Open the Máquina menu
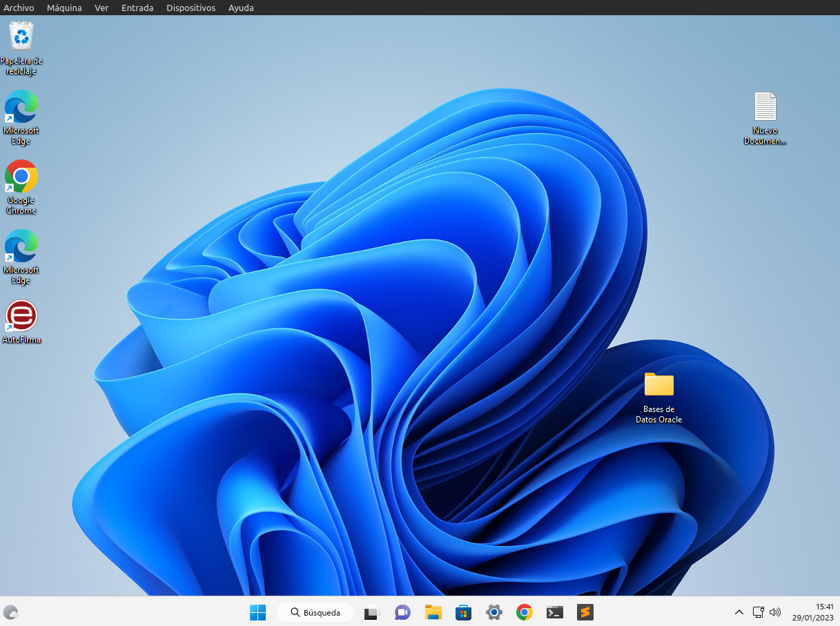This screenshot has width=840, height=626. coord(64,8)
